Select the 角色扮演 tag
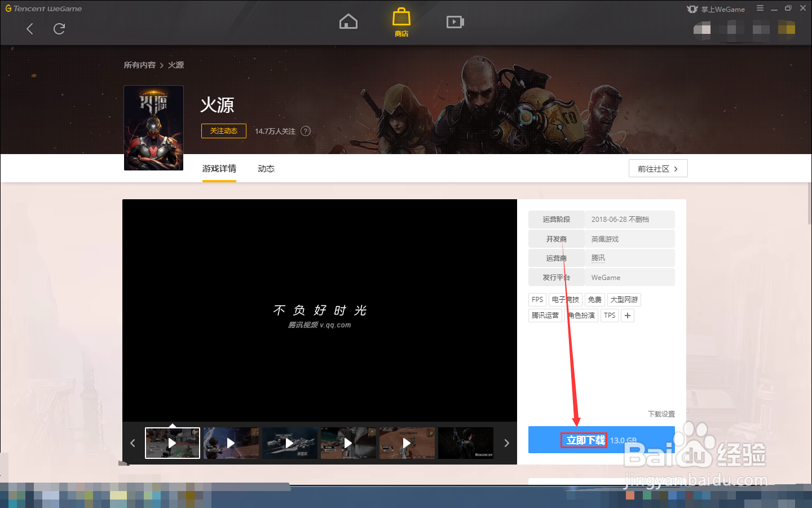Image resolution: width=812 pixels, height=508 pixels. pyautogui.click(x=581, y=316)
